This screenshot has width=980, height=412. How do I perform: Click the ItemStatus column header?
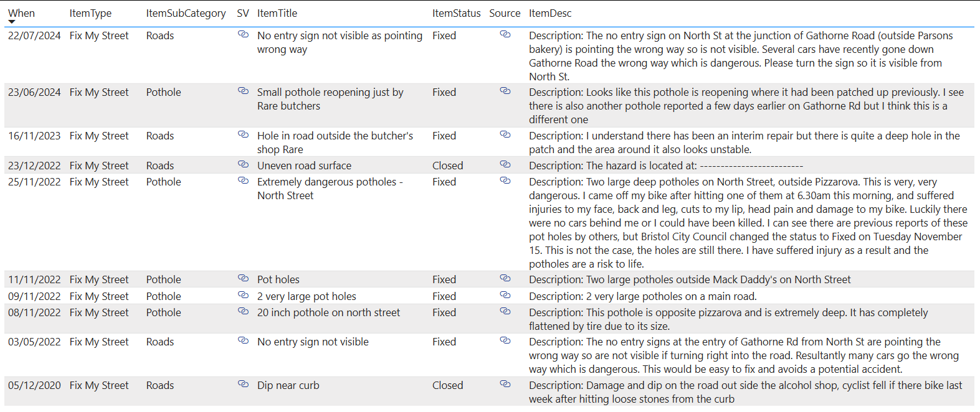456,13
